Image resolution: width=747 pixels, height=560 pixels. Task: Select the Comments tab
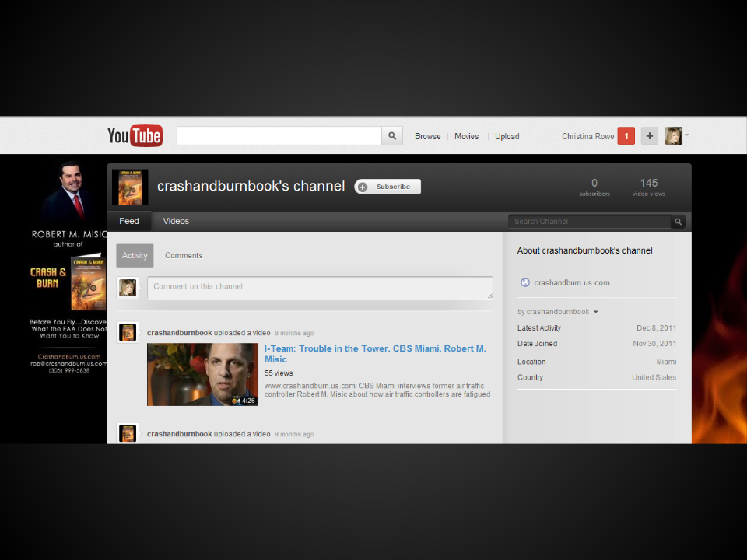tap(184, 255)
